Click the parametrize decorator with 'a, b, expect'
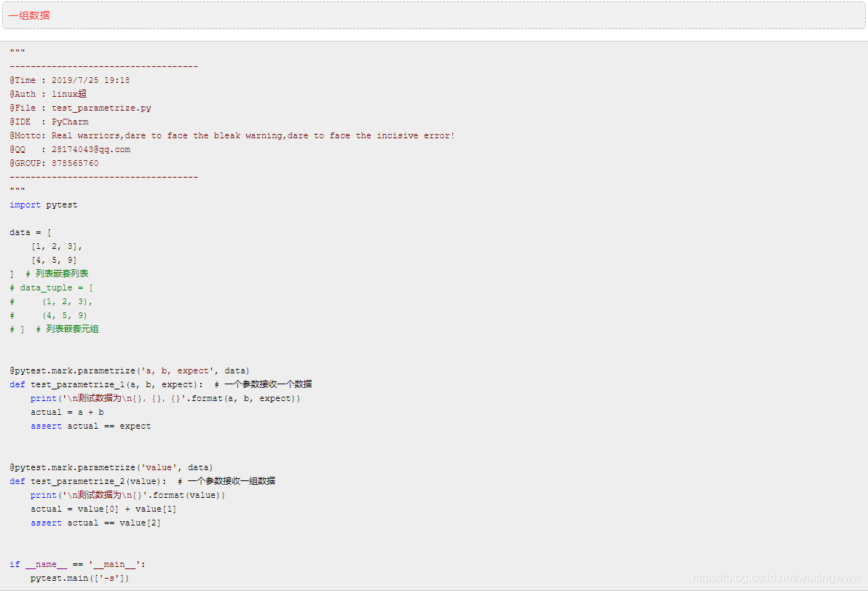 [130, 370]
